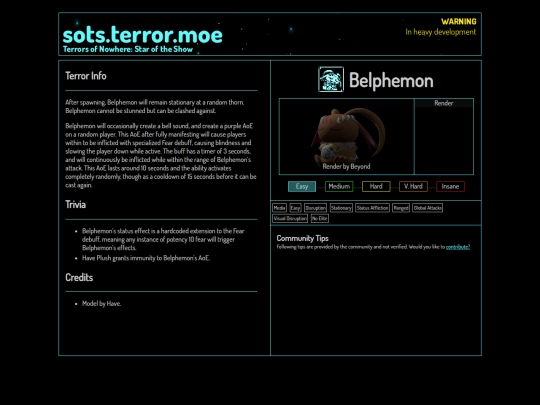540x405 pixels.
Task: Open the sots.terror.moe site title
Action: [143, 34]
